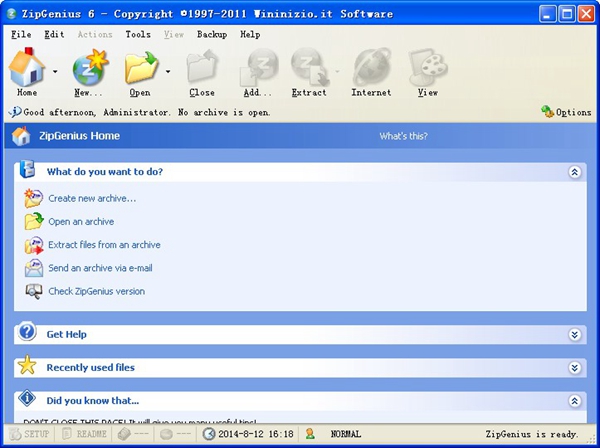600x448 pixels.
Task: Click the Open an archive folder icon
Action: pos(34,221)
